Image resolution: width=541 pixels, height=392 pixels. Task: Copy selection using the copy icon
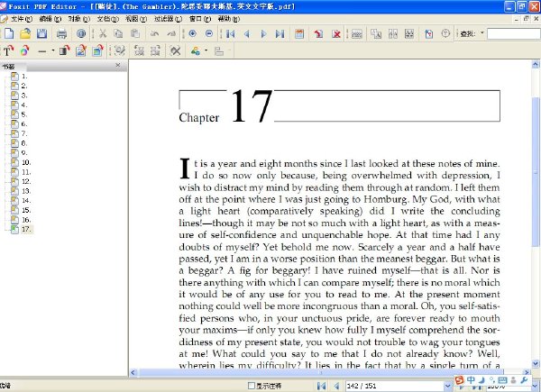(118, 33)
